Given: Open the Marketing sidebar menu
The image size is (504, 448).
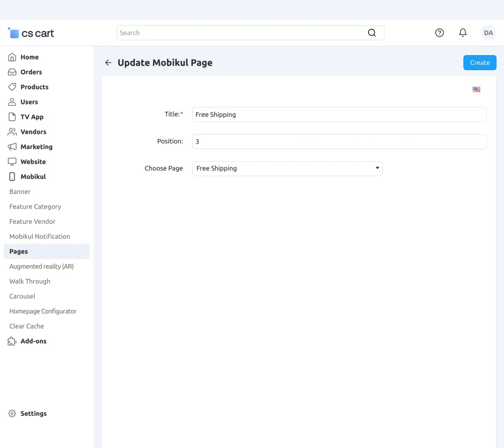Looking at the screenshot, I should pyautogui.click(x=36, y=147).
